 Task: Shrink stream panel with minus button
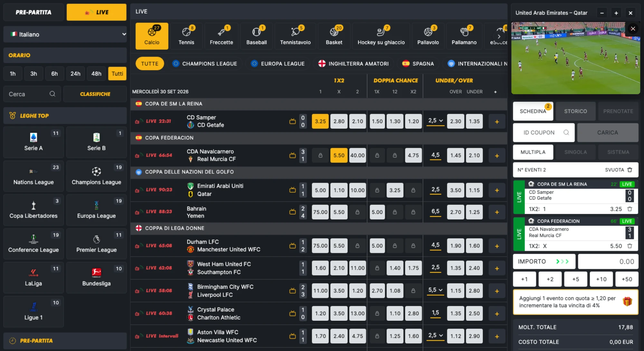pyautogui.click(x=602, y=13)
